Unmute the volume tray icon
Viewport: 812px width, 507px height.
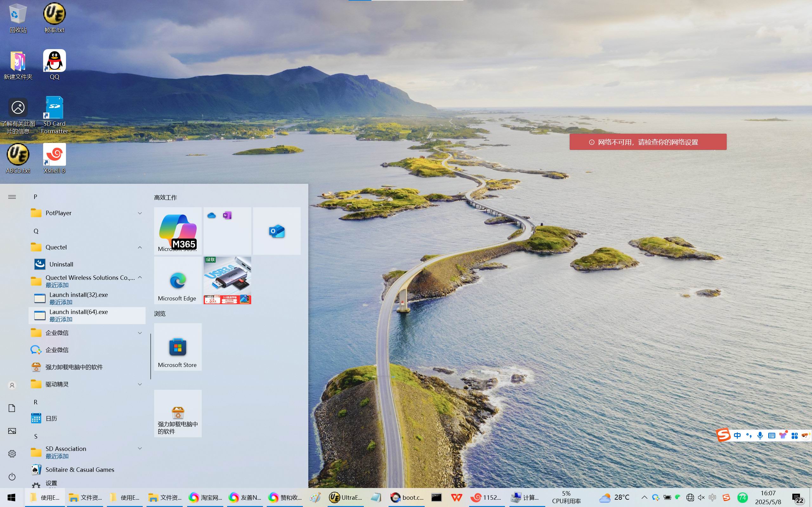click(701, 497)
